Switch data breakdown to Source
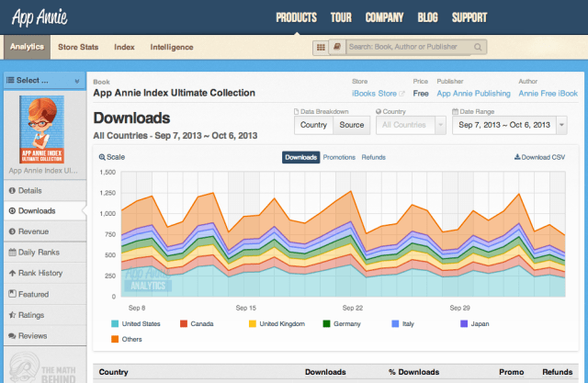This screenshot has height=383, width=588. (351, 125)
